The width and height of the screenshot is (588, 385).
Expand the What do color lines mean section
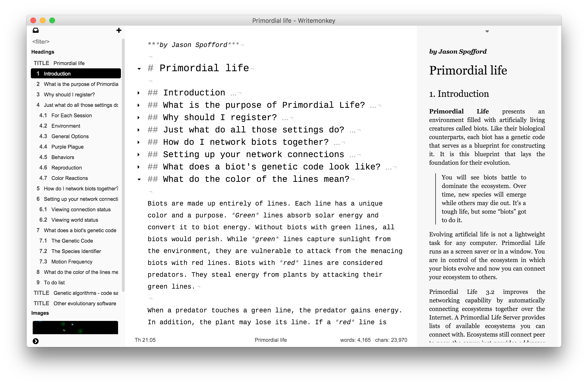tap(140, 179)
